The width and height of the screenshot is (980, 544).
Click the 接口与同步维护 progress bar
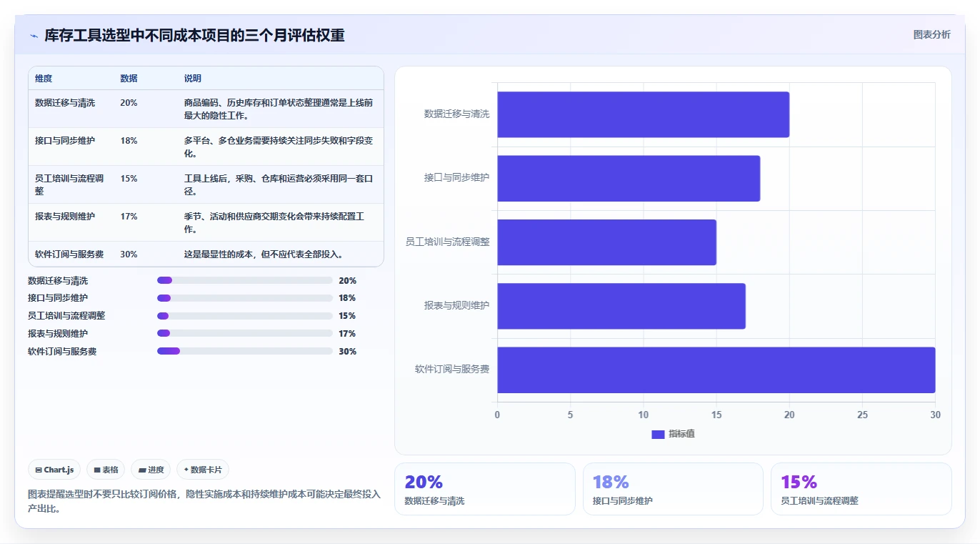pos(245,298)
